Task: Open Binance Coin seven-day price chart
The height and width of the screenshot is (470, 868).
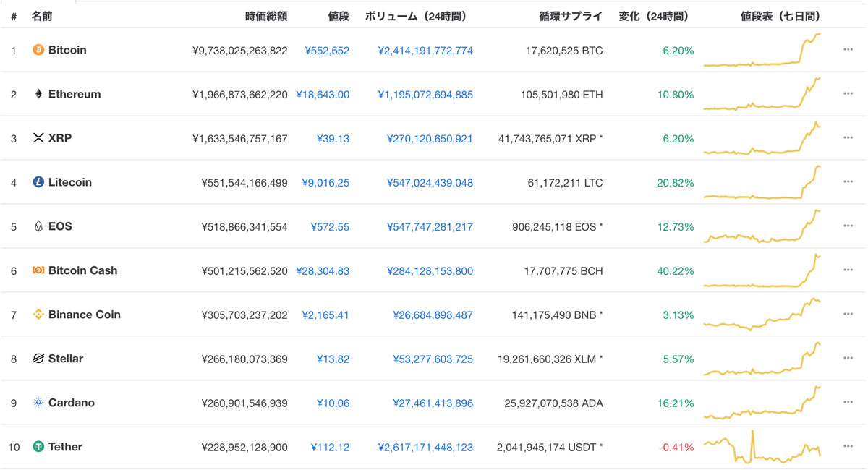Action: tap(762, 315)
